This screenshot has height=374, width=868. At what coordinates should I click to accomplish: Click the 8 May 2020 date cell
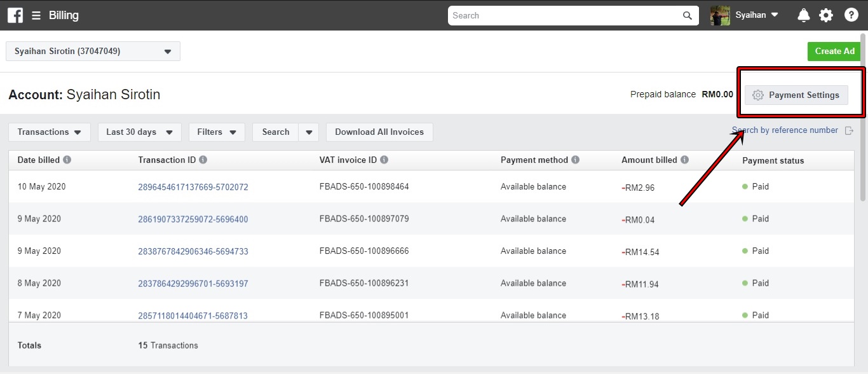pos(39,283)
